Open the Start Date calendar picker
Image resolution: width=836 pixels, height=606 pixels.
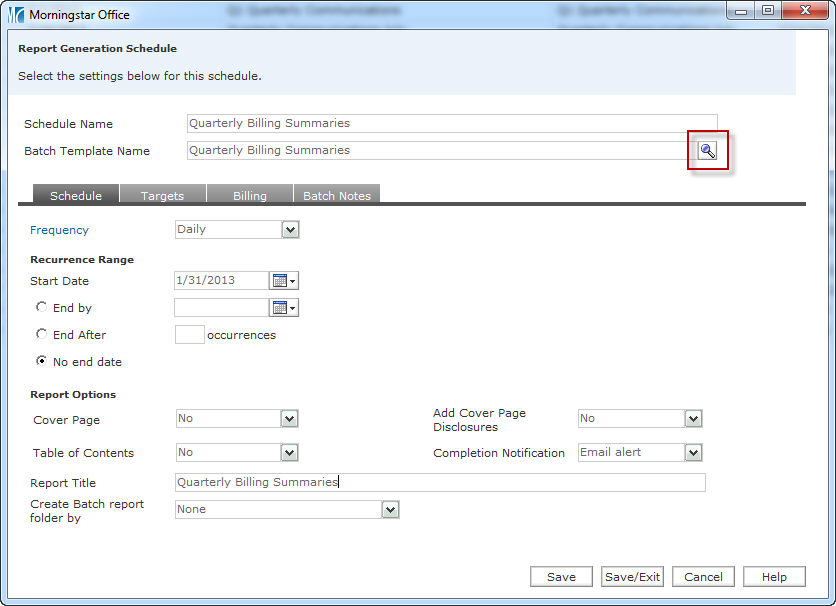click(x=285, y=281)
